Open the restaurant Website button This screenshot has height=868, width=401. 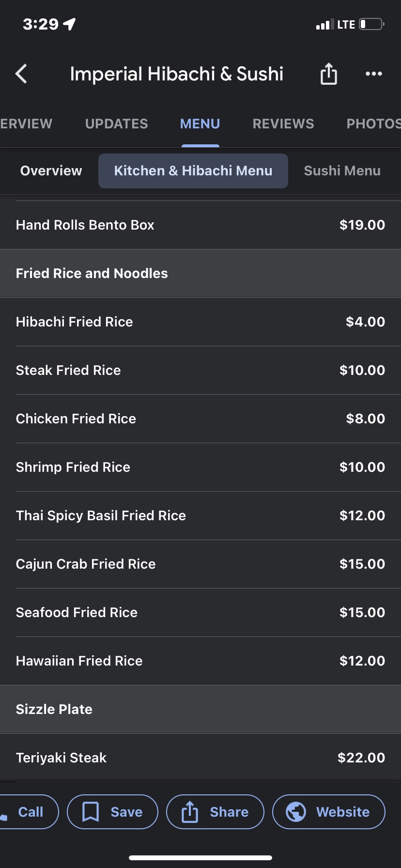pyautogui.click(x=328, y=812)
